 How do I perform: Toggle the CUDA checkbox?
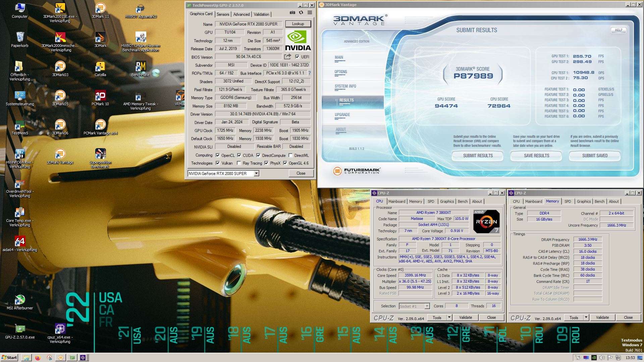click(239, 156)
